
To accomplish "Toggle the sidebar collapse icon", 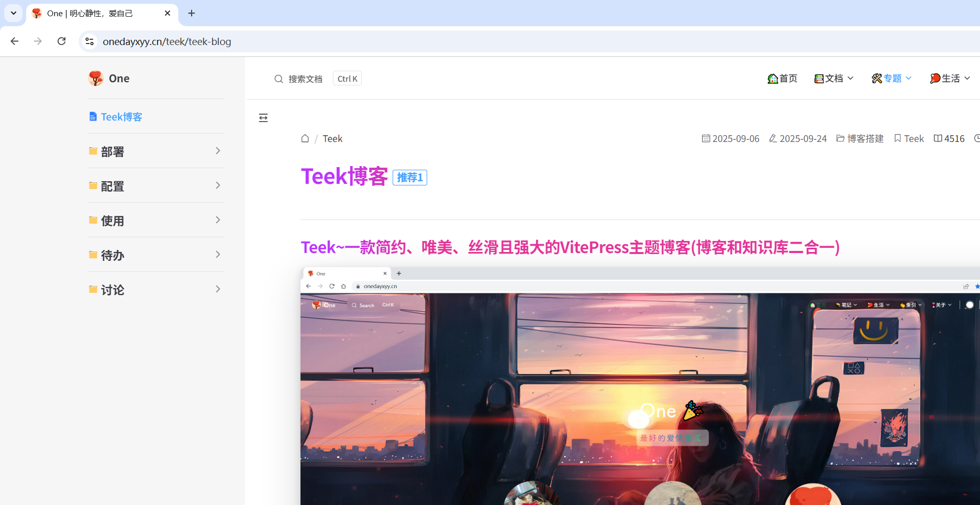I will coord(263,118).
